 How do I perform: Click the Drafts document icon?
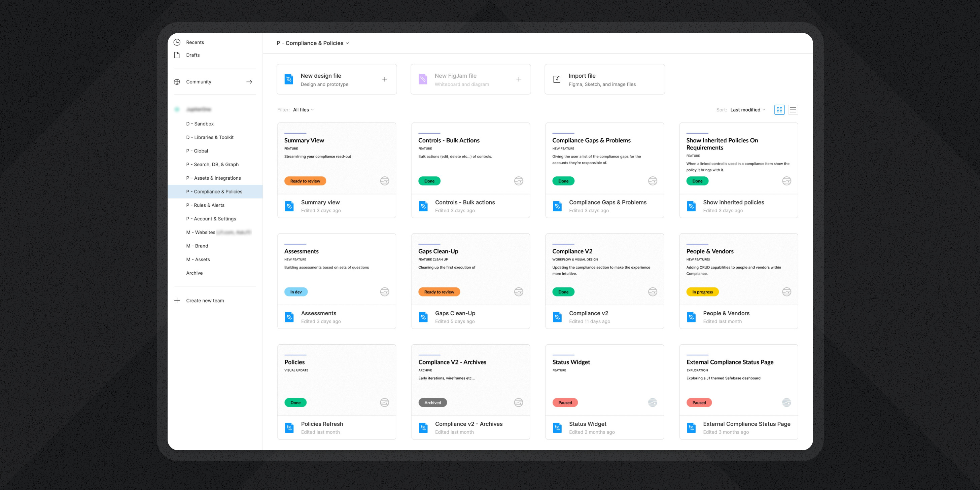coord(177,55)
